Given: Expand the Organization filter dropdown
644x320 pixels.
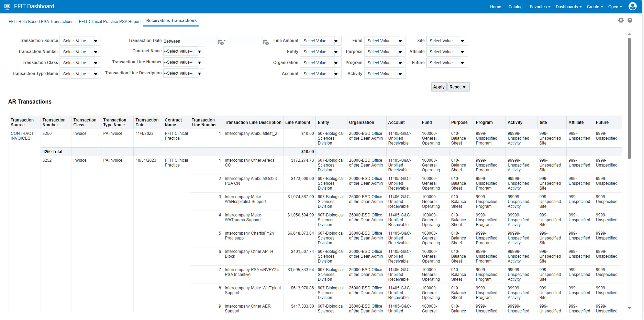Looking at the screenshot, I should coord(336,63).
